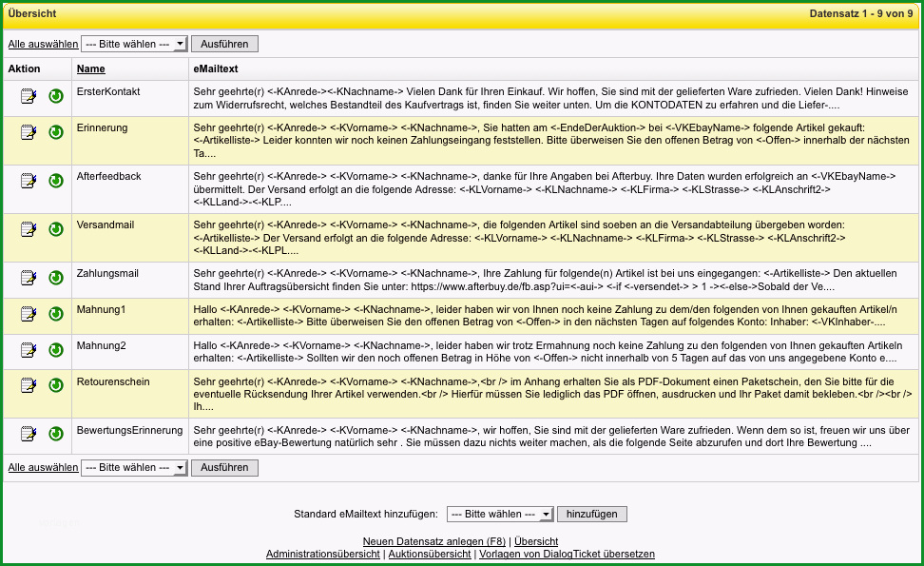
Task: Edit the BewertungsErinnerung email template
Action: (29, 434)
